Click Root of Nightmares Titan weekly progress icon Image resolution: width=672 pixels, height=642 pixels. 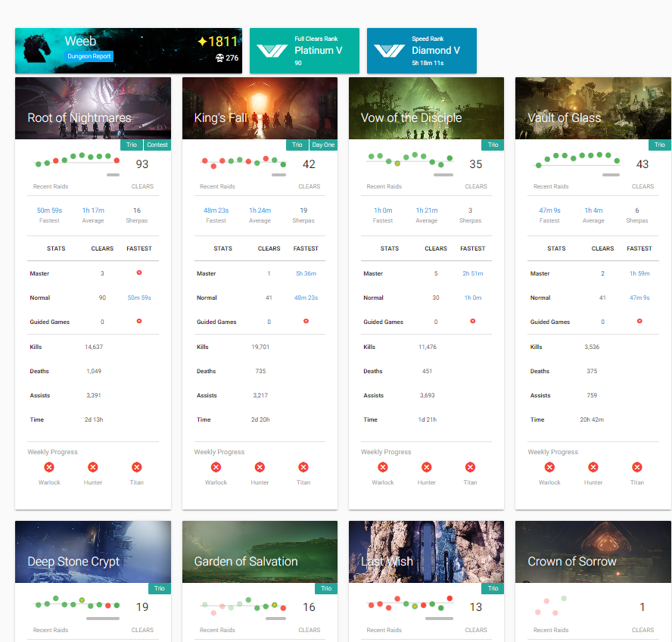click(x=137, y=467)
